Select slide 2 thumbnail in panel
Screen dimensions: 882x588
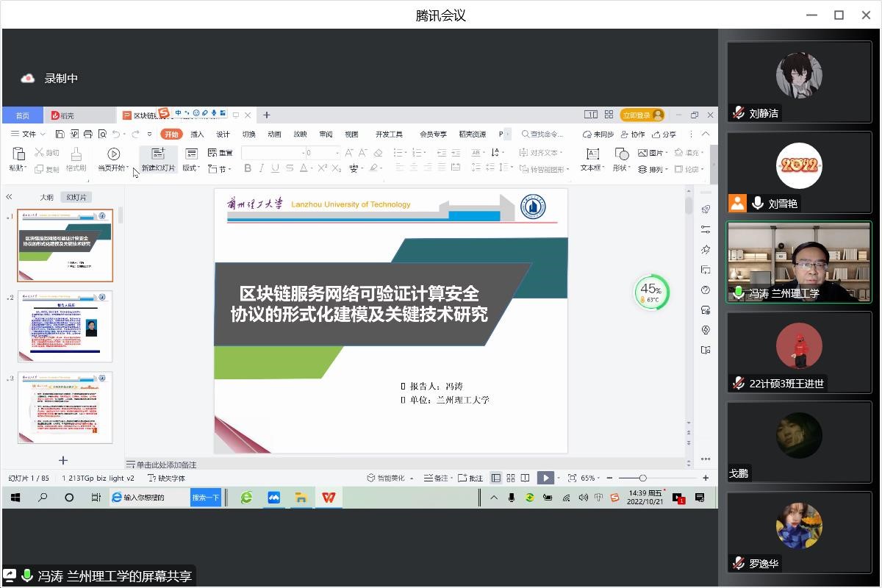point(65,326)
